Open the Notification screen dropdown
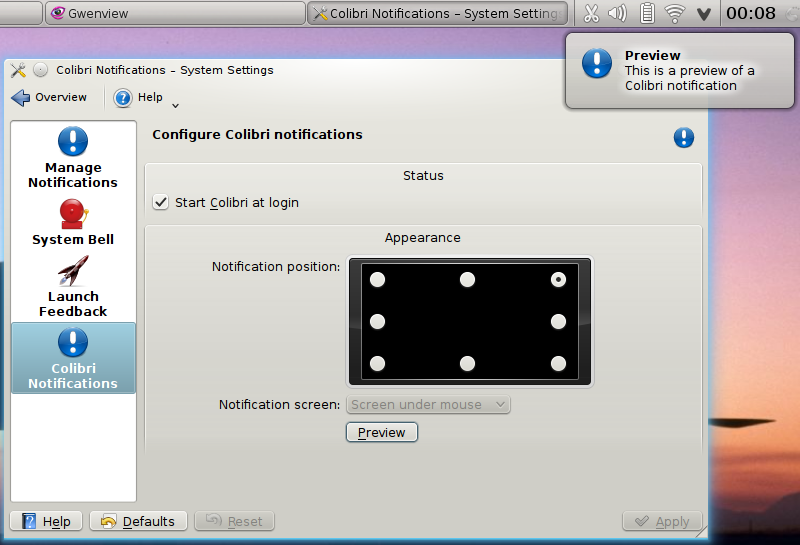Screen dimensions: 800x545 pos(428,405)
